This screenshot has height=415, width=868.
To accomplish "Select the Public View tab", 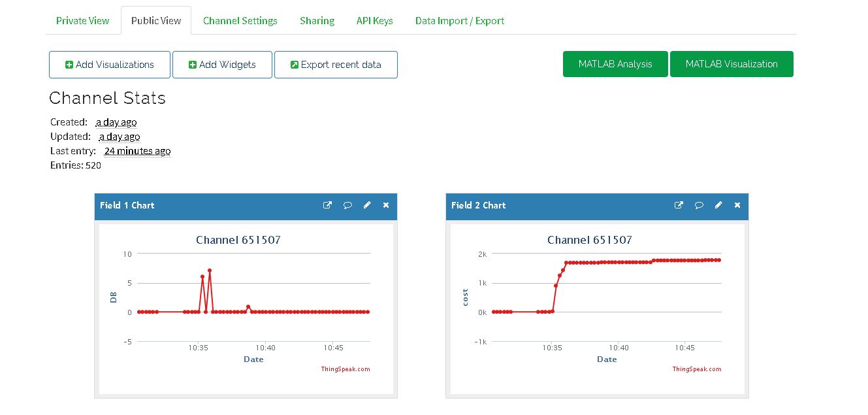I will click(x=156, y=20).
